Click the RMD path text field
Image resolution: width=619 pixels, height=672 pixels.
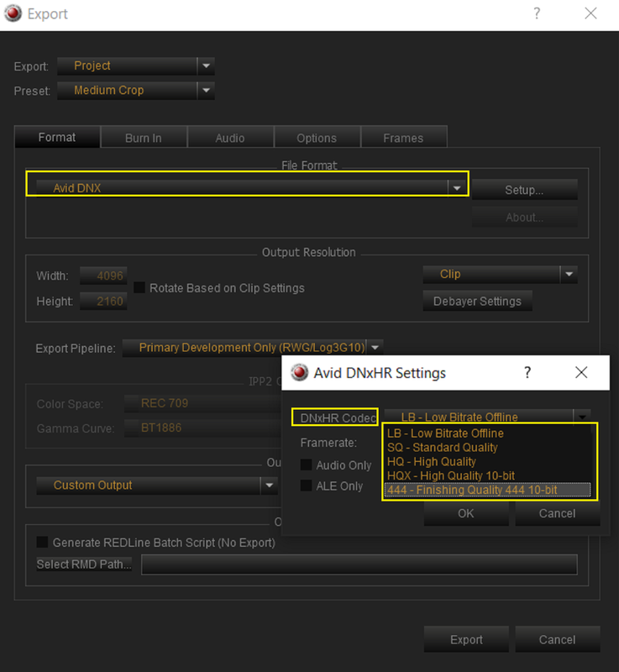(359, 564)
